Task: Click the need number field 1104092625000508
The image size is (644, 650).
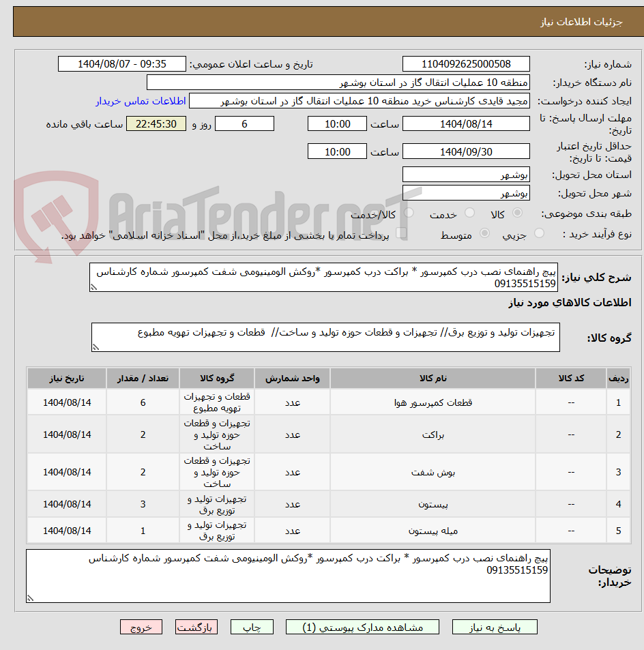Action: point(466,61)
